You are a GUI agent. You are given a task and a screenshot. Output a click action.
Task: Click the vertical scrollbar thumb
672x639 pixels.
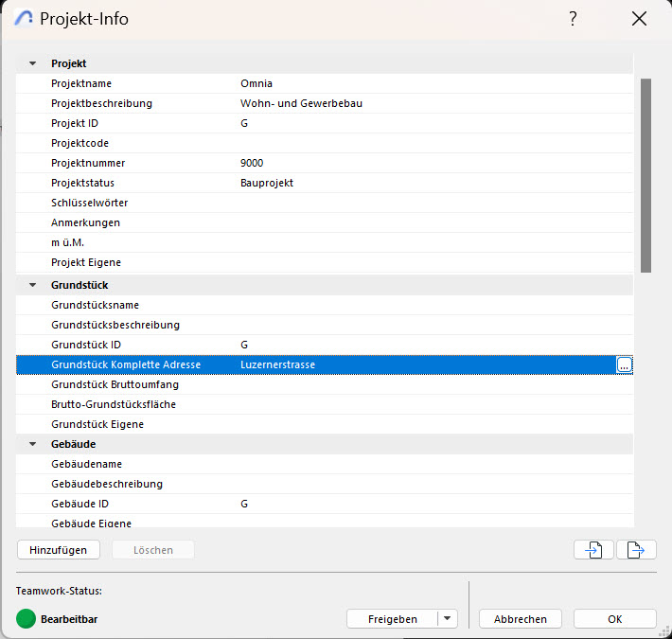[645, 175]
